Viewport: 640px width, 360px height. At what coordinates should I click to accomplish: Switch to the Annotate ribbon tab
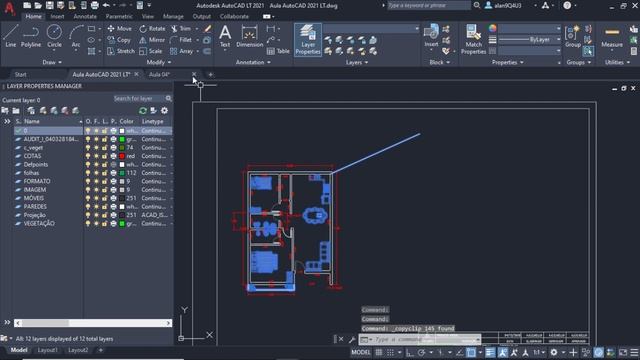(x=85, y=17)
